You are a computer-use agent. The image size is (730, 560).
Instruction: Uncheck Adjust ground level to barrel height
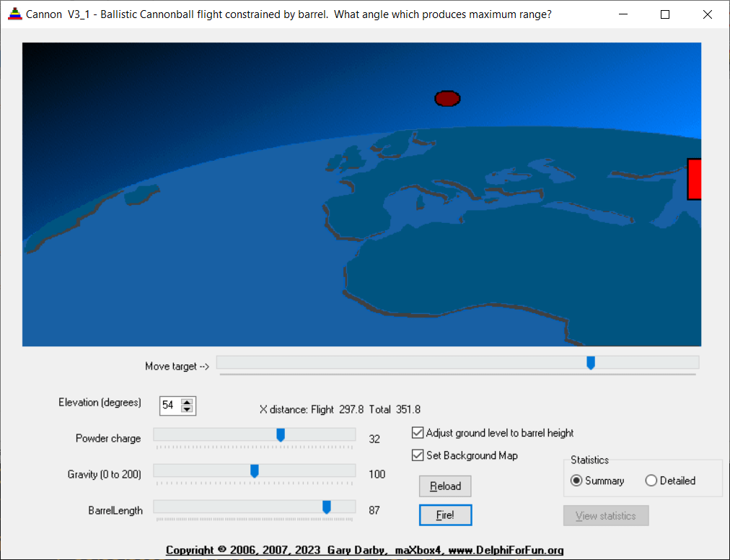click(418, 433)
